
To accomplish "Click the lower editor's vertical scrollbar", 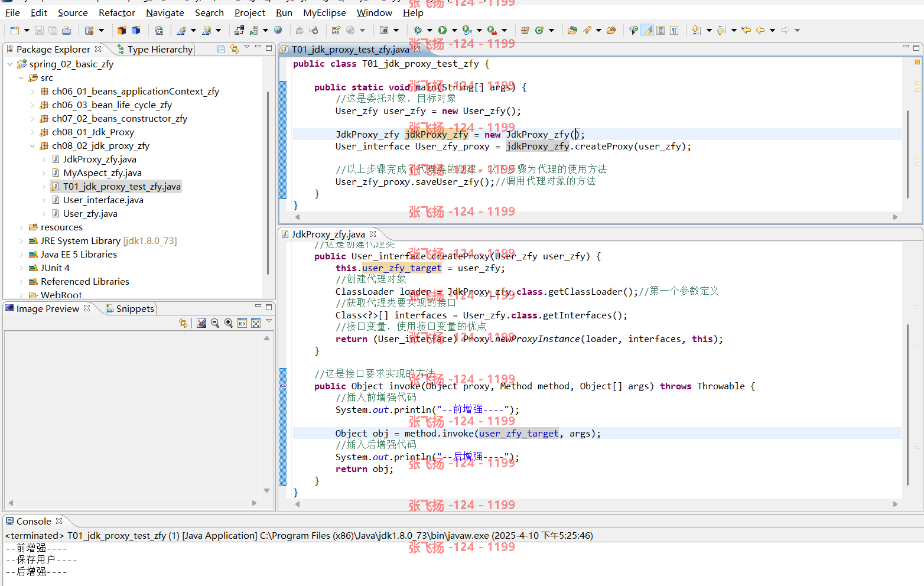I will (908, 405).
